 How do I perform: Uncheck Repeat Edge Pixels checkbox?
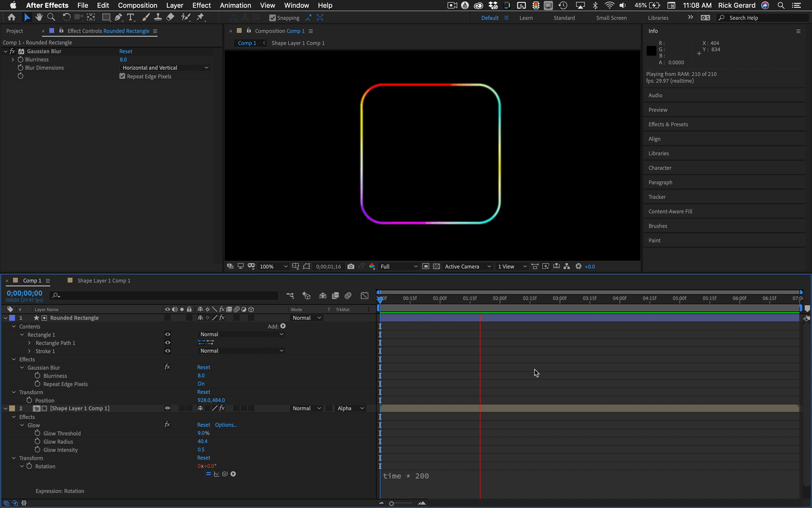click(122, 76)
